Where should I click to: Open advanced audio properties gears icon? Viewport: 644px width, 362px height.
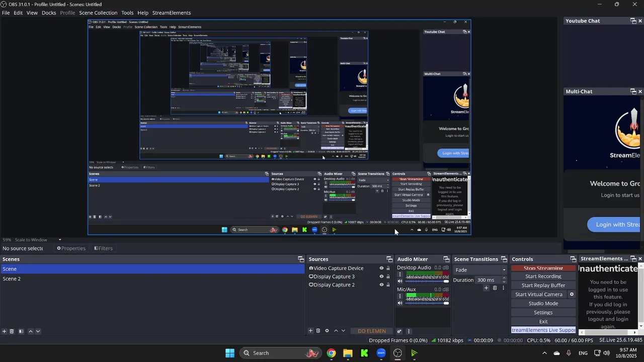[399, 331]
